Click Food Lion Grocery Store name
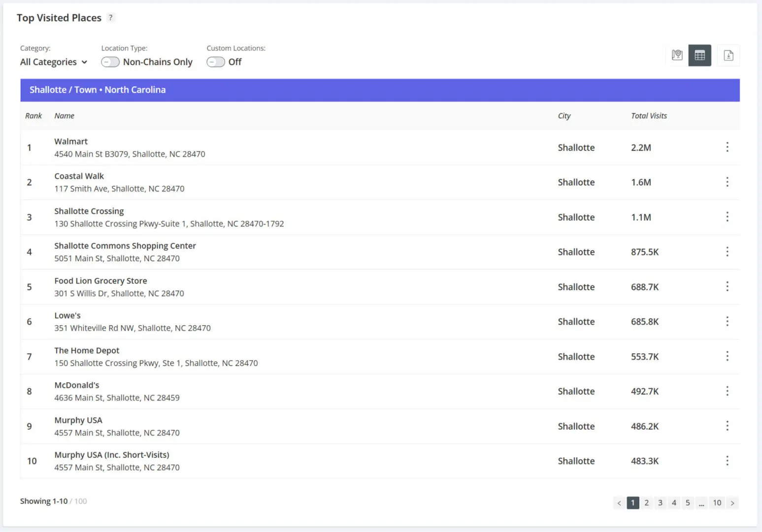762x532 pixels. pos(100,281)
